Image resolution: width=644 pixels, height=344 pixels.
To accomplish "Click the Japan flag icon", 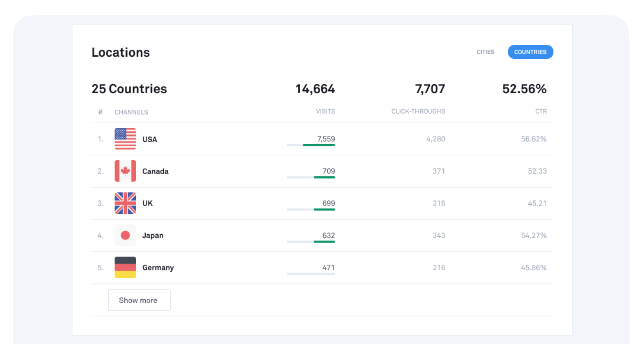I will click(x=125, y=235).
